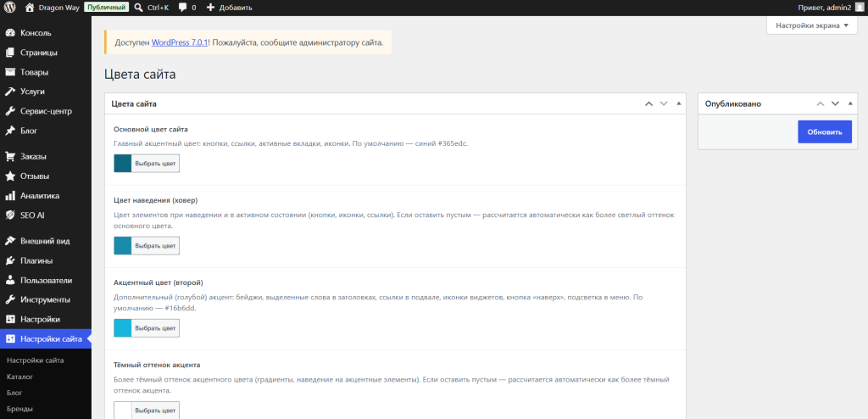Click the Публичный status badge
The height and width of the screenshot is (419, 868).
point(107,8)
